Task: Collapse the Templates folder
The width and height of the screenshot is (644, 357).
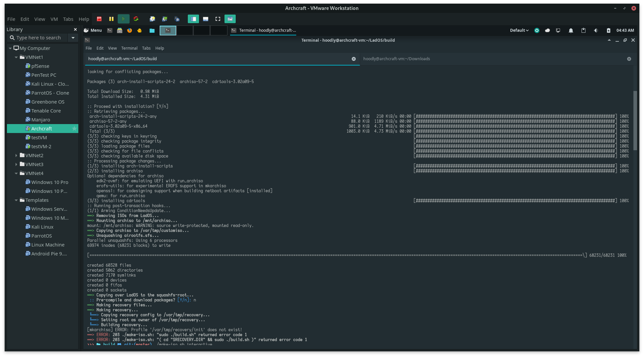Action: point(16,200)
